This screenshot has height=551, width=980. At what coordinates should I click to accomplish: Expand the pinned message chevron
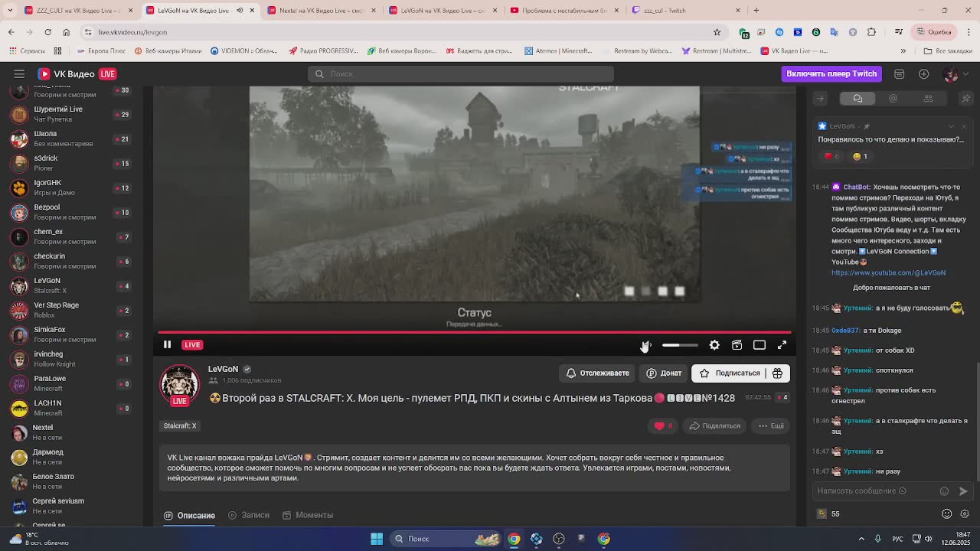[x=952, y=126]
